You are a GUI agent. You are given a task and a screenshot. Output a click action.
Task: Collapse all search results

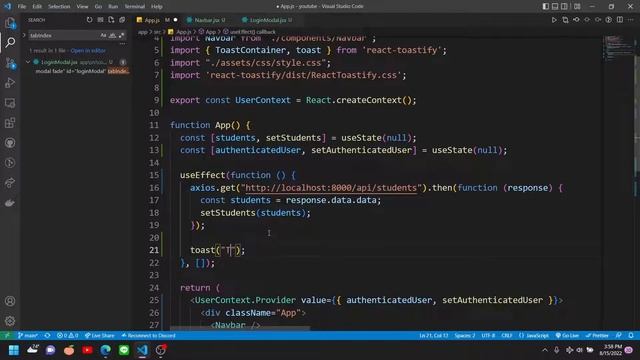[122, 20]
